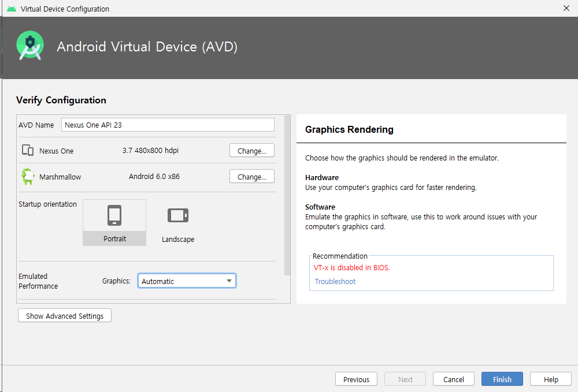
Task: Open the Graphics dropdown set to Automatic
Action: tap(186, 281)
